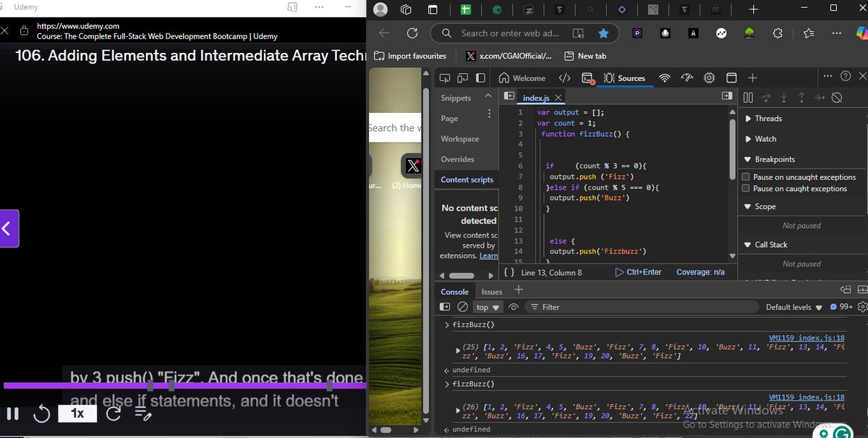
Task: Click the performance gauge icon in DevTools toolbar
Action: tap(687, 77)
